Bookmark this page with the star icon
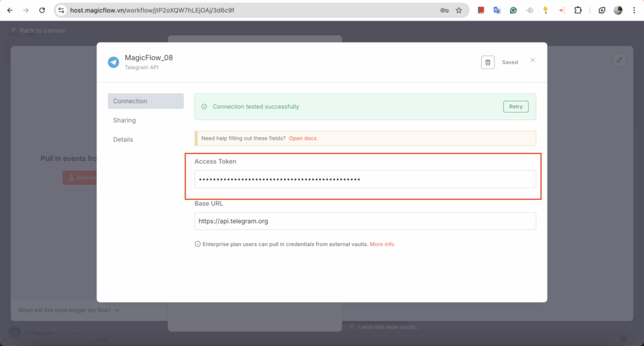This screenshot has width=644, height=346. pyautogui.click(x=459, y=11)
